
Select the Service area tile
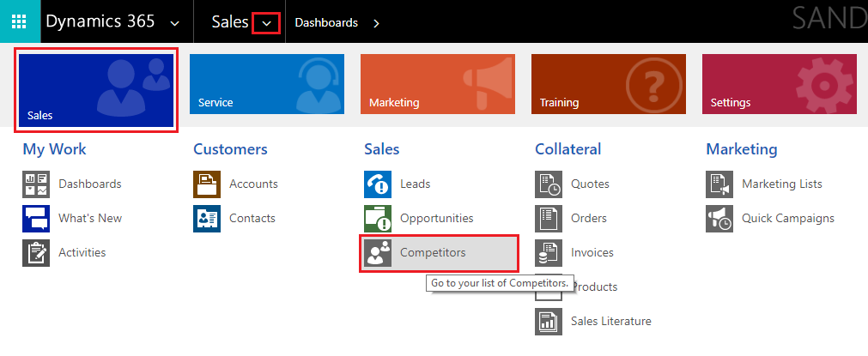267,84
